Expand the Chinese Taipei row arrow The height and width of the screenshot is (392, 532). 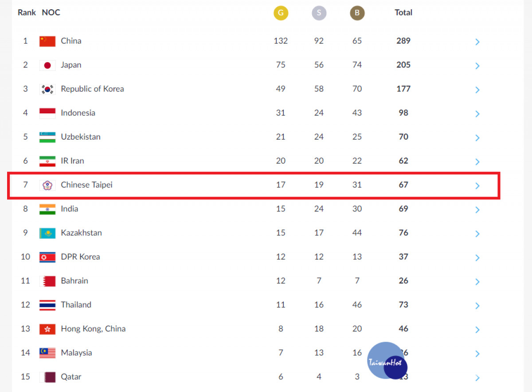coord(477,186)
